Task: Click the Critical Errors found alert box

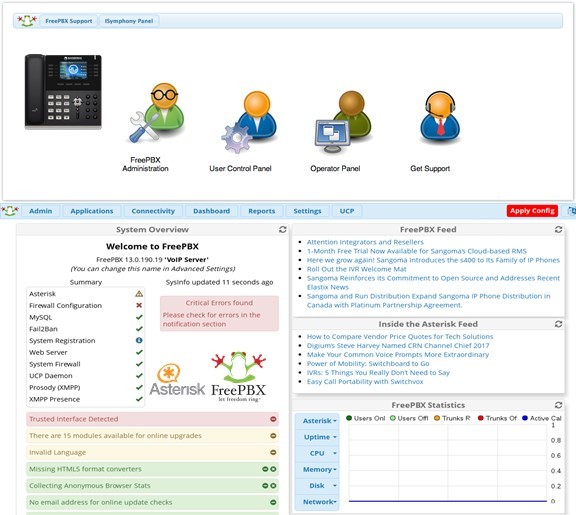Action: click(219, 314)
